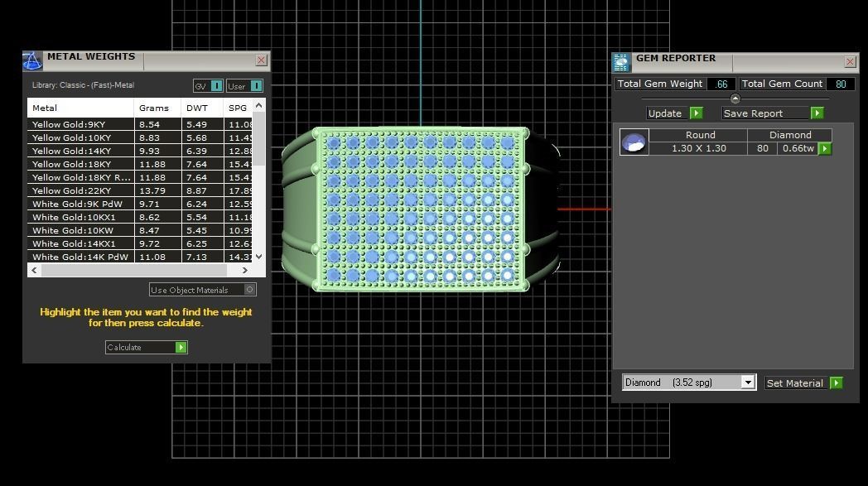Select the Yellow Gold:18KY row
The height and width of the screenshot is (486, 868).
tap(140, 165)
